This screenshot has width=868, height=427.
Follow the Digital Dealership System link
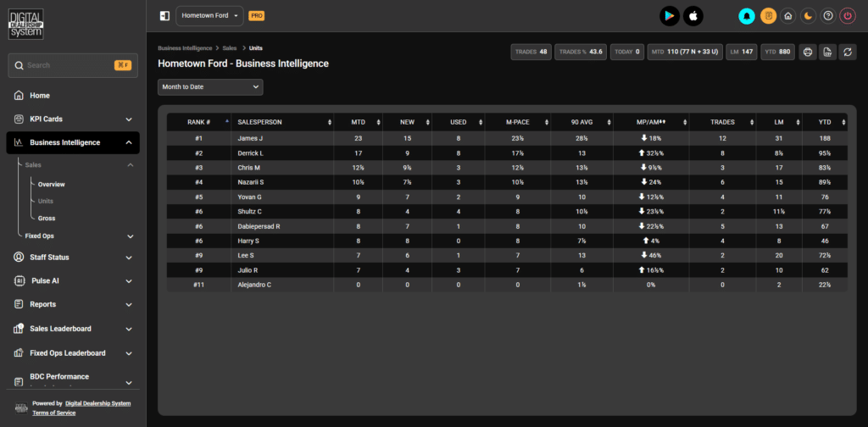pos(98,403)
